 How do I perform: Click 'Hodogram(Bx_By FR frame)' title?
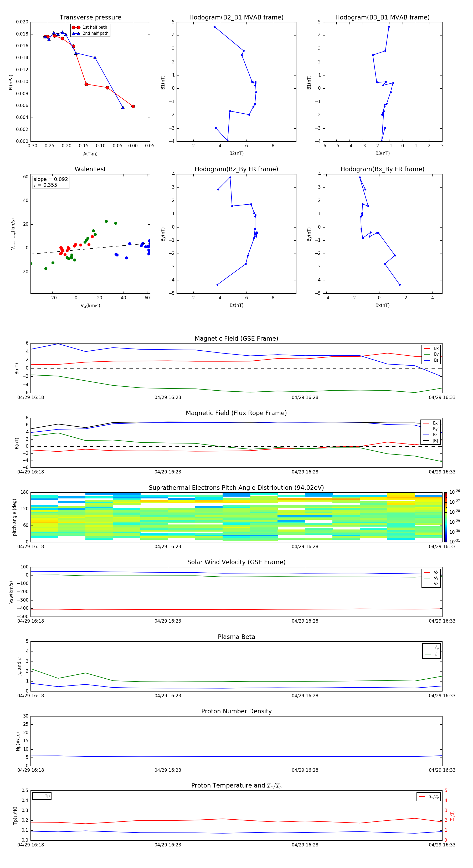click(x=382, y=169)
